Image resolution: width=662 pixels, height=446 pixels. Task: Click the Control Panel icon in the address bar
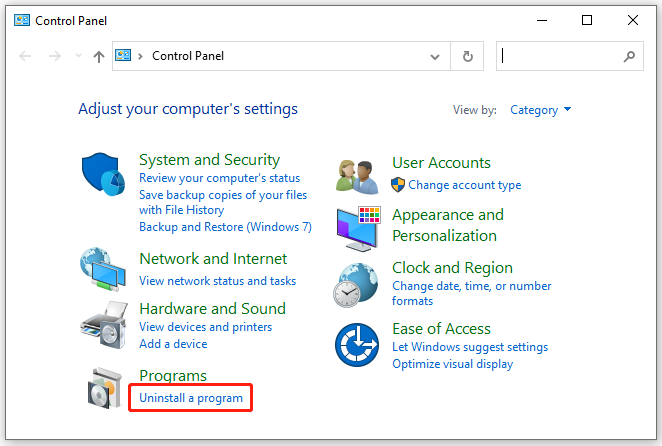[x=123, y=55]
